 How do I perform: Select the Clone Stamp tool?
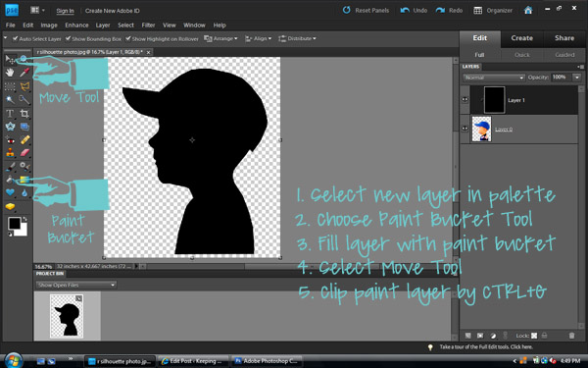coord(10,153)
